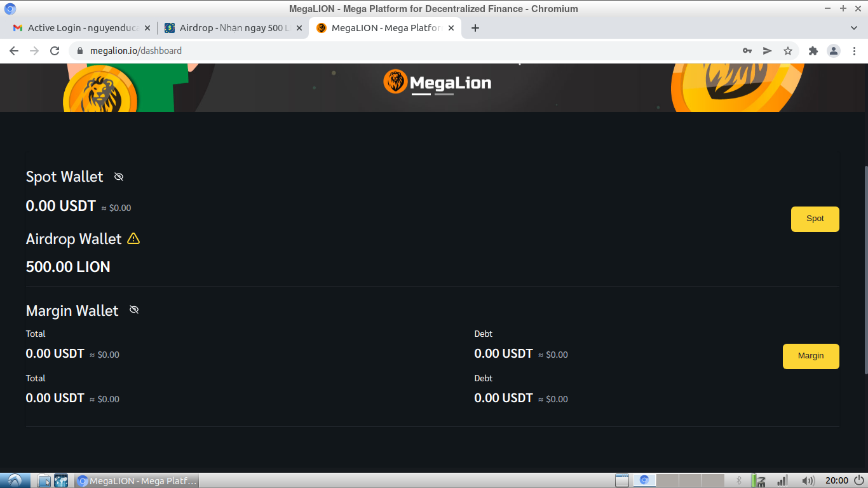
Task: Click the page vertical scrollbar thumb
Action: click(865, 270)
